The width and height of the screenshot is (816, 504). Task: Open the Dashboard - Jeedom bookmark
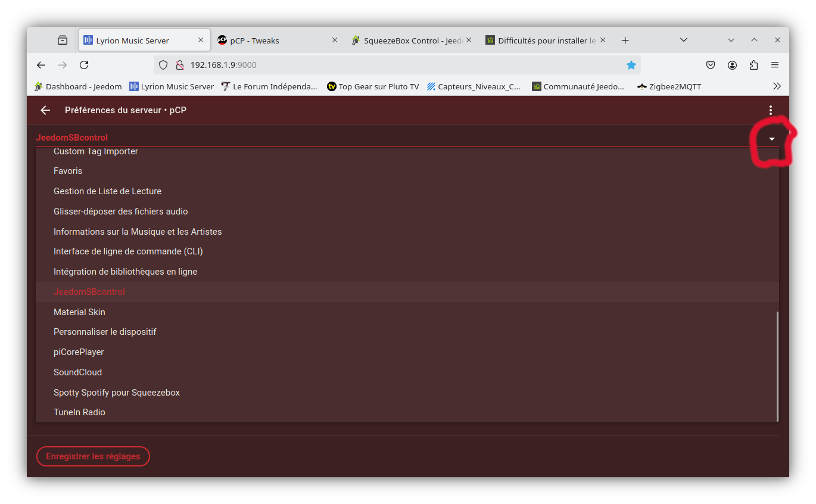(x=78, y=86)
